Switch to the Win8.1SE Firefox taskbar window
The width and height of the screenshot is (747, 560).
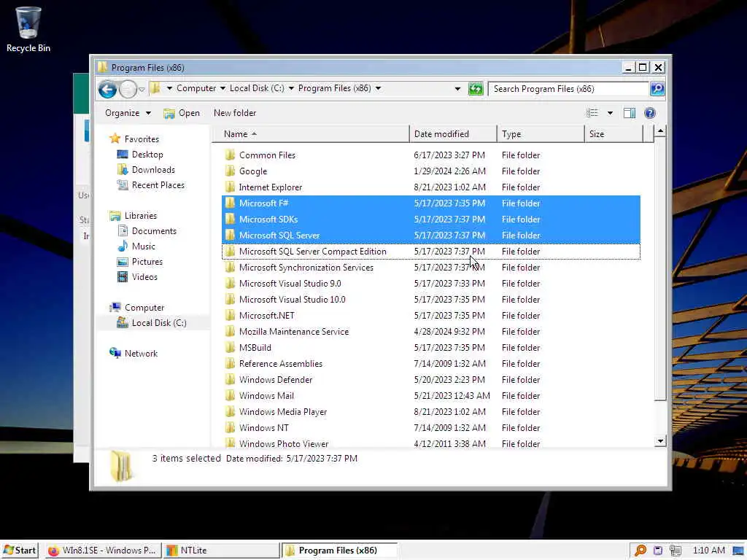coord(103,551)
